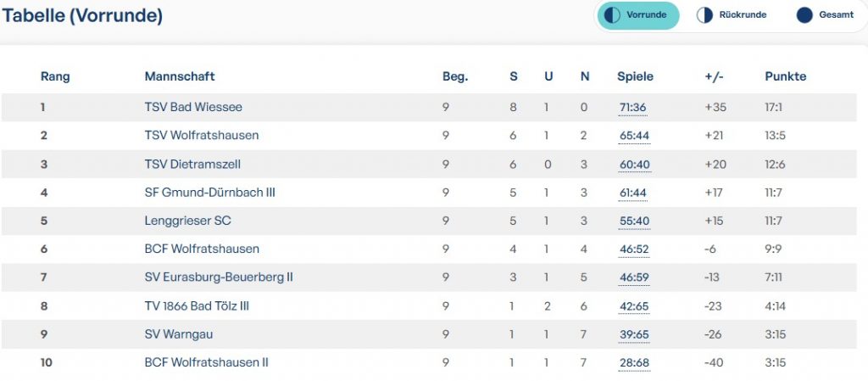868x381 pixels.
Task: Click the half-circle icon beside Rückrunde
Action: [704, 15]
